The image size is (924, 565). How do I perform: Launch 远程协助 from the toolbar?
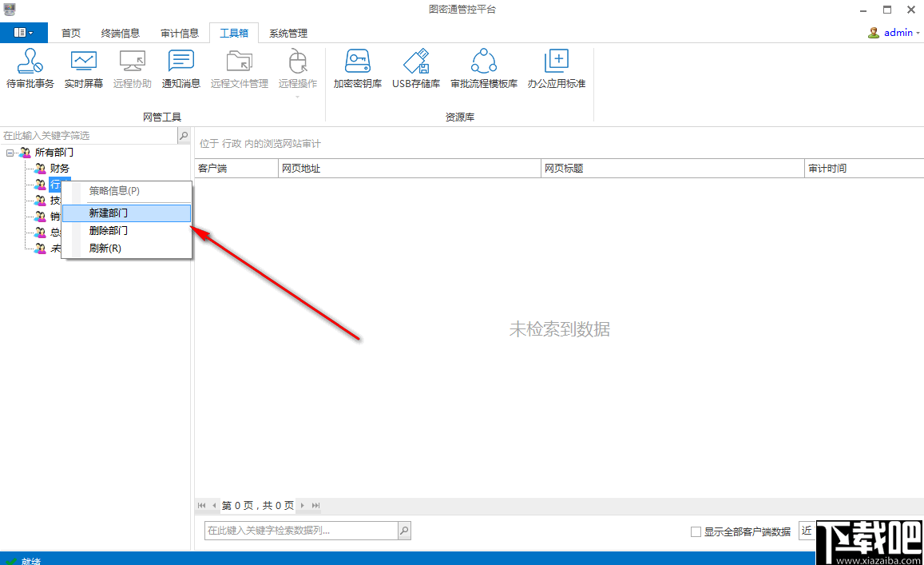(x=131, y=70)
